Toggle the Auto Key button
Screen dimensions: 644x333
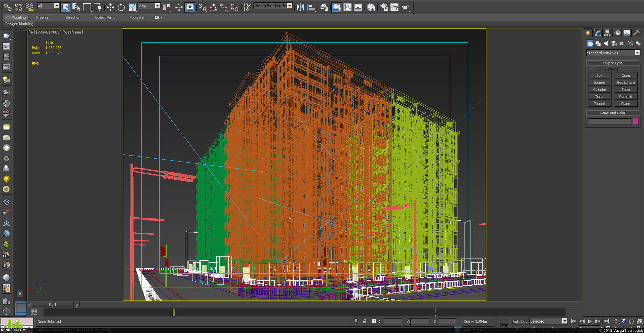click(x=520, y=321)
